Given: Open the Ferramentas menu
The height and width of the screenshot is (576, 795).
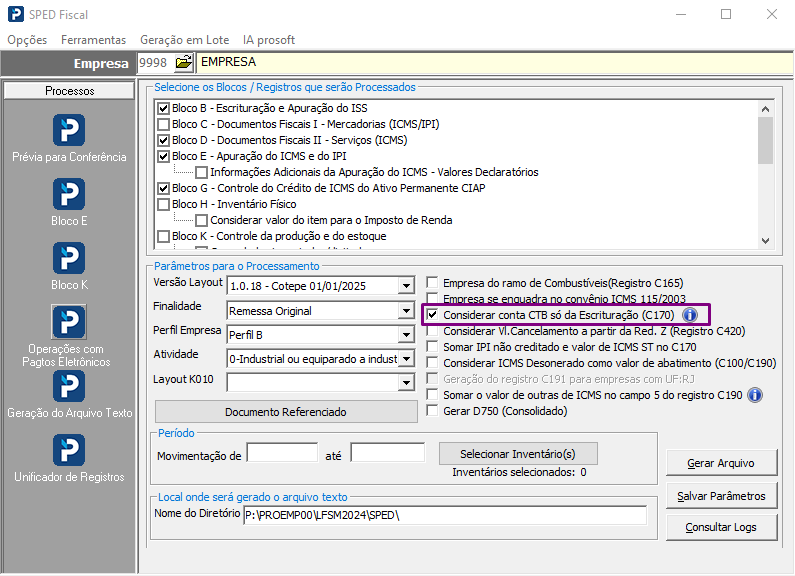Looking at the screenshot, I should (x=93, y=39).
